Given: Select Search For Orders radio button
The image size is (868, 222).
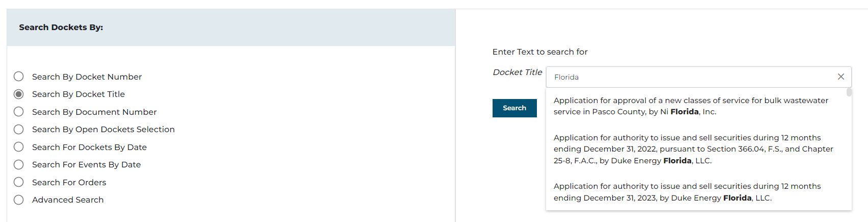Looking at the screenshot, I should (19, 182).
